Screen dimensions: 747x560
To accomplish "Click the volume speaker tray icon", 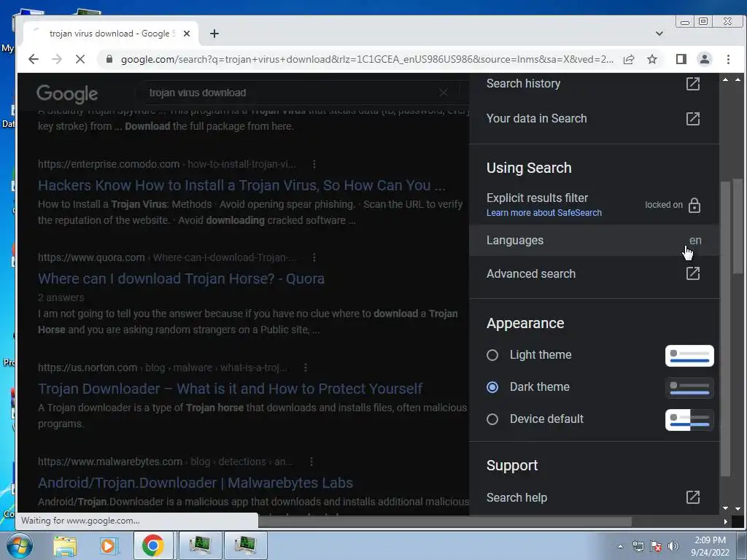I will [673, 546].
